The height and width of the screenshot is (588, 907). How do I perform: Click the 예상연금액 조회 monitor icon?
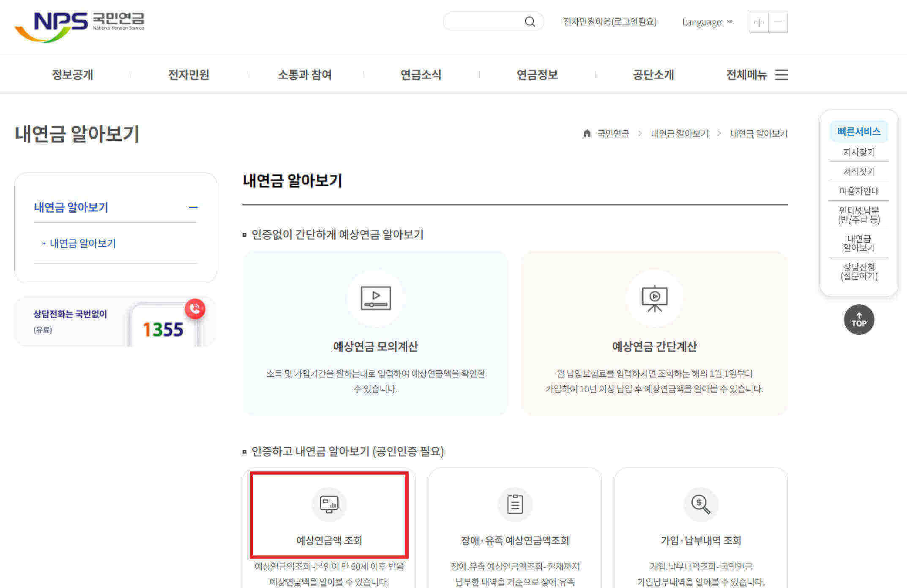(329, 504)
